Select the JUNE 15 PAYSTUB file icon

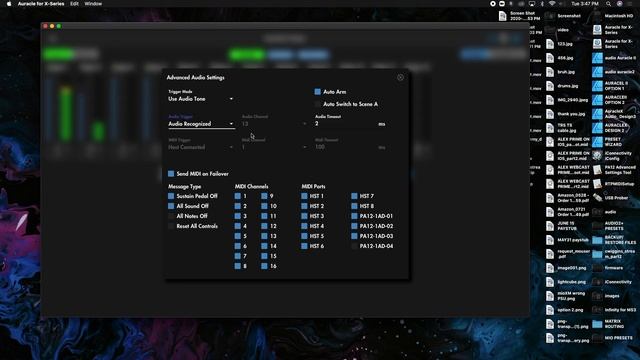(550, 226)
